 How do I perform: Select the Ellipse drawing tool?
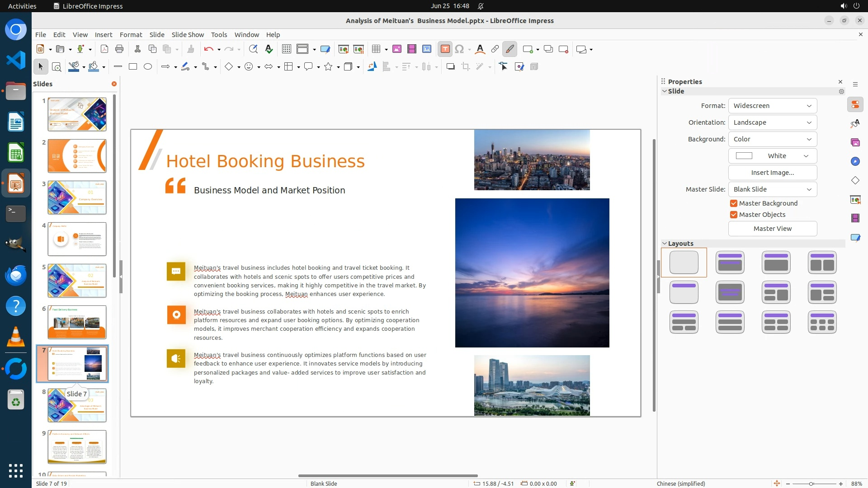tap(147, 67)
